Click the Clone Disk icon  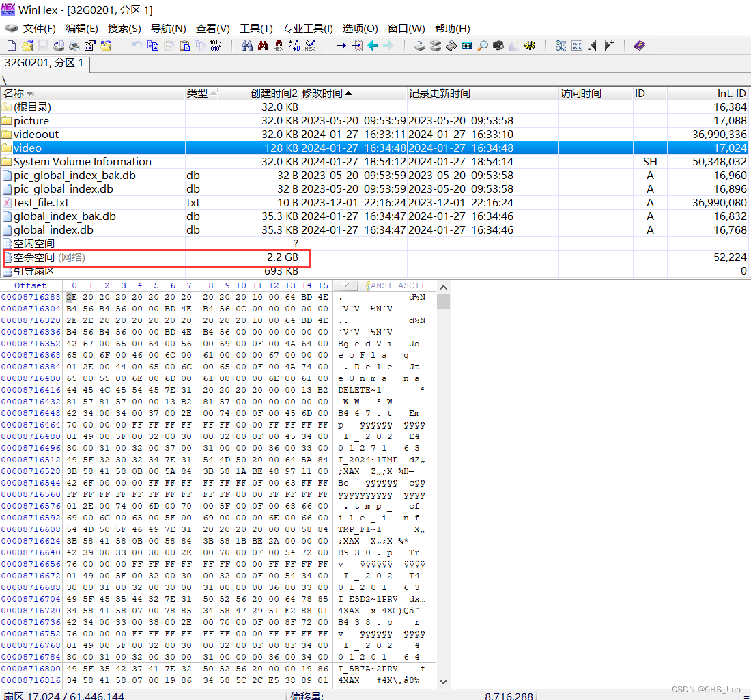[x=436, y=46]
